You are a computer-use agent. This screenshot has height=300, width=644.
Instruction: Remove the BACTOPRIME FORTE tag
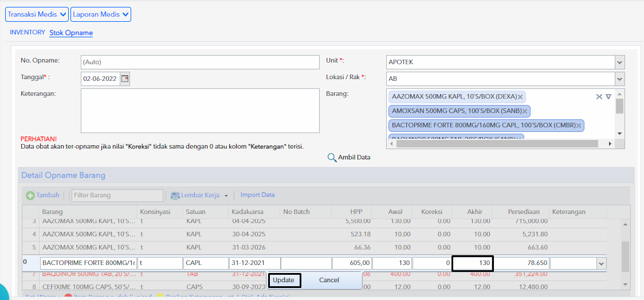(x=579, y=126)
